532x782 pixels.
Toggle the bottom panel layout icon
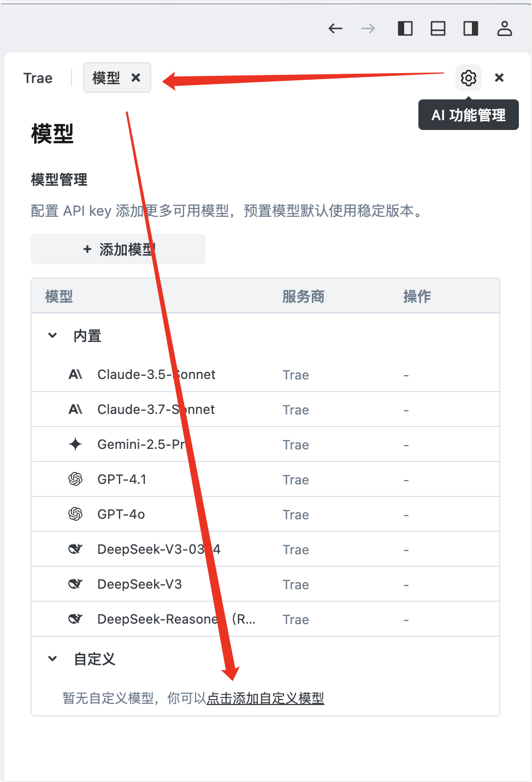coord(438,28)
